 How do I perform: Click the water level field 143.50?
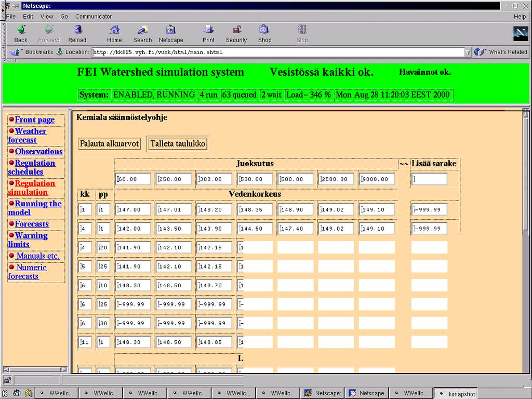click(x=174, y=229)
